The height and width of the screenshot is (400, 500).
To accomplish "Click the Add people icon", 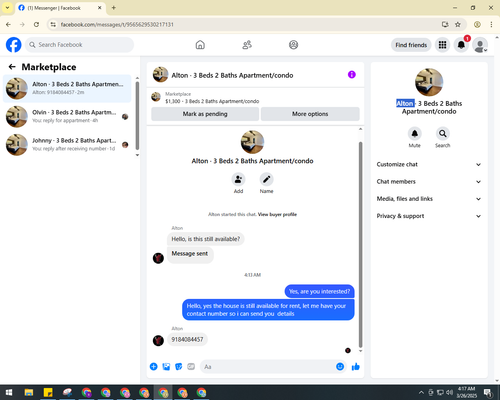I will pyautogui.click(x=238, y=179).
